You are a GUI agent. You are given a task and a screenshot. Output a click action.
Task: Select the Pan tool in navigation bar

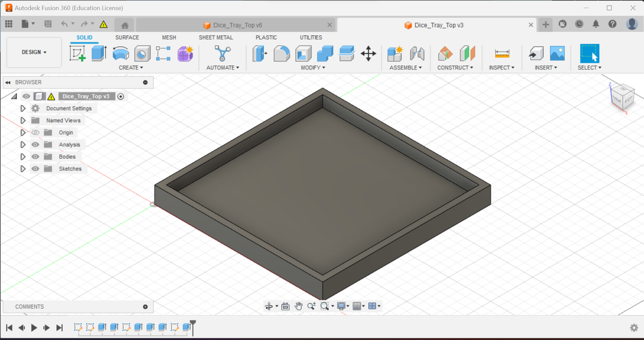point(299,306)
